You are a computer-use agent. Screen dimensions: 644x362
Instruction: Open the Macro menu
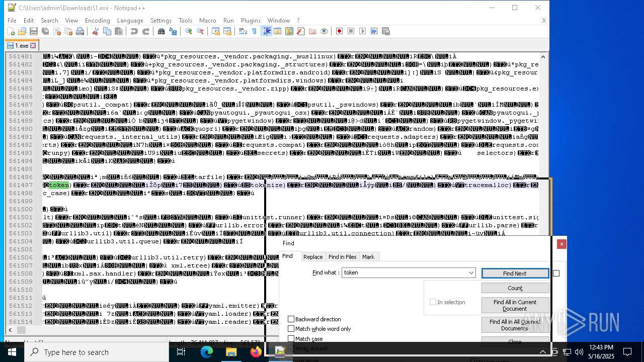(x=207, y=21)
